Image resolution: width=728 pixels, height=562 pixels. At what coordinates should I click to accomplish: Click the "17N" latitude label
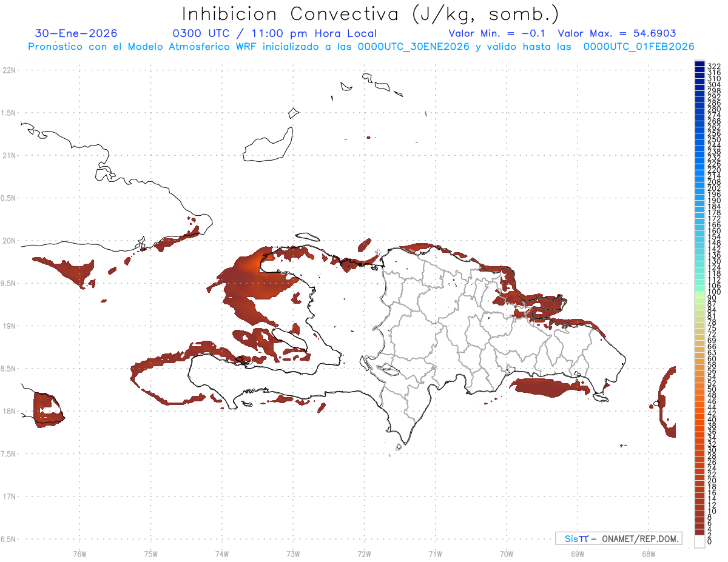(x=9, y=497)
